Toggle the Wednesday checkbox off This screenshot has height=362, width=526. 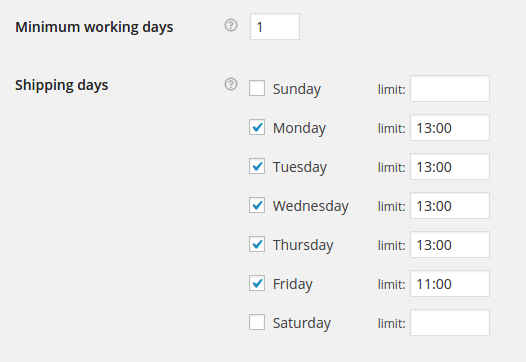click(x=257, y=205)
